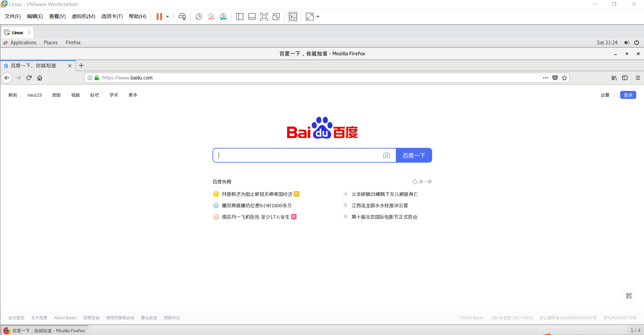Click the QR code icon at bottom right
Viewport: 644px width, 335px height.
(x=629, y=296)
